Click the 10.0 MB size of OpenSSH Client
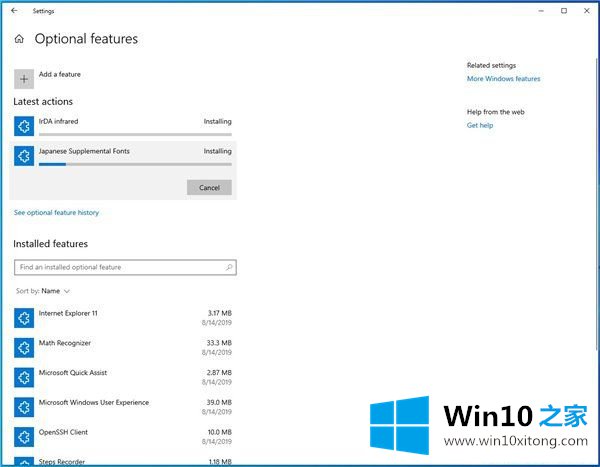This screenshot has width=600, height=467. [x=220, y=432]
